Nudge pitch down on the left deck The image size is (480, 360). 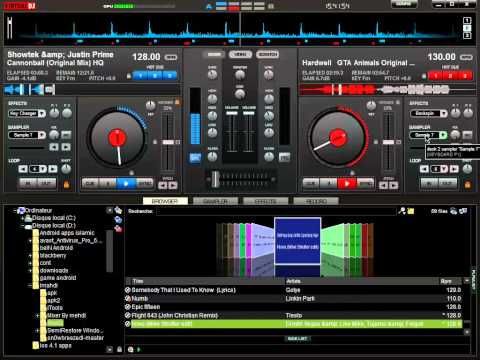tap(163, 185)
